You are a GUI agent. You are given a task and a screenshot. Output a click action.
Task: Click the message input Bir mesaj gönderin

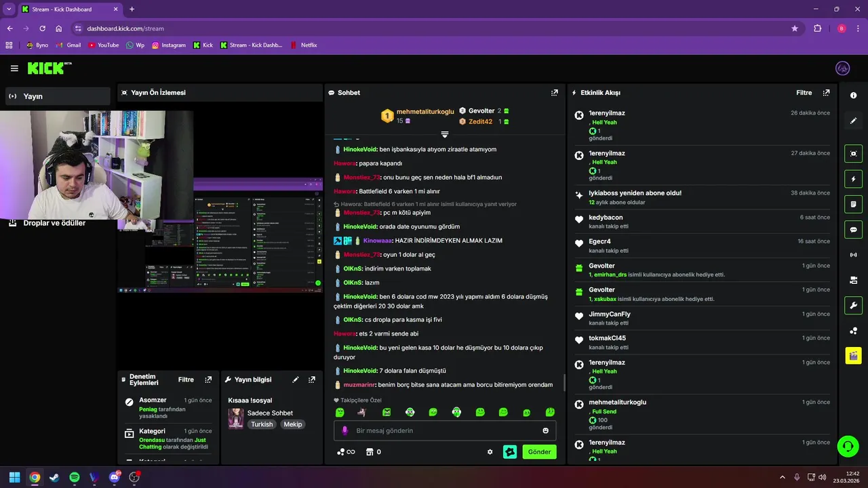coord(445,430)
